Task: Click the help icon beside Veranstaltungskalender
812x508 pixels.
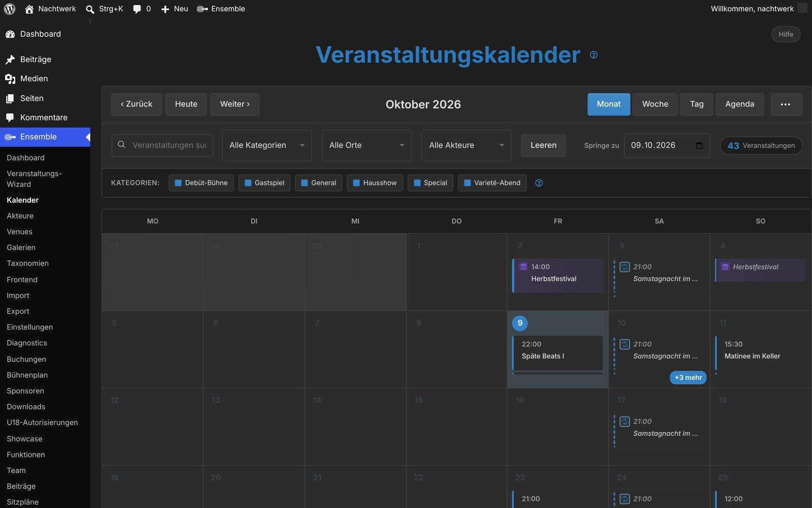Action: 594,55
